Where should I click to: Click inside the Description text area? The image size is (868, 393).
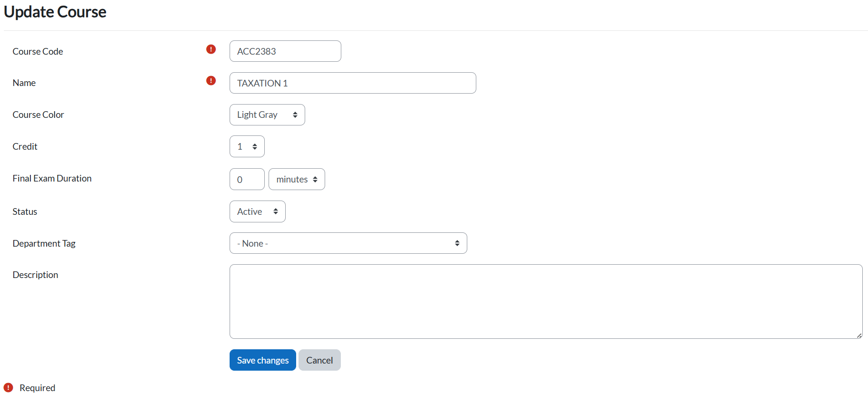pyautogui.click(x=546, y=301)
